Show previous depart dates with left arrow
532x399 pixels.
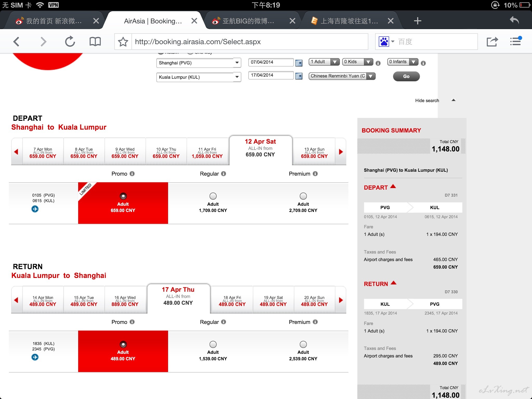coord(16,152)
